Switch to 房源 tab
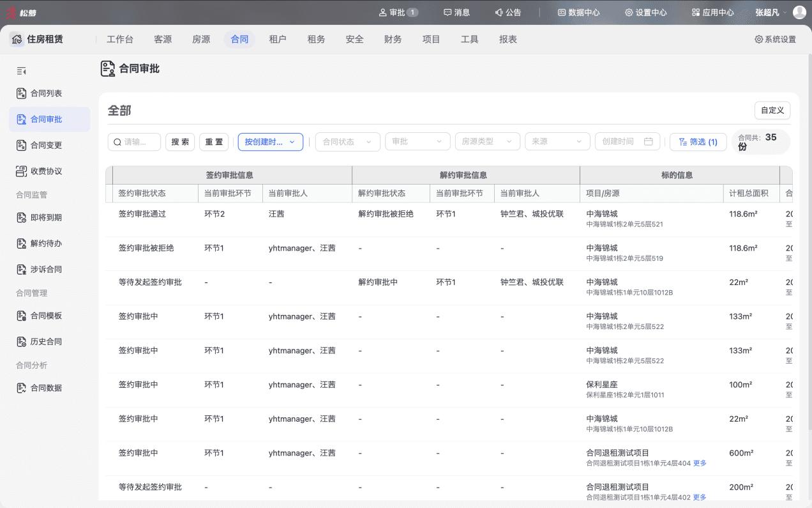Image resolution: width=812 pixels, height=508 pixels. pos(201,40)
